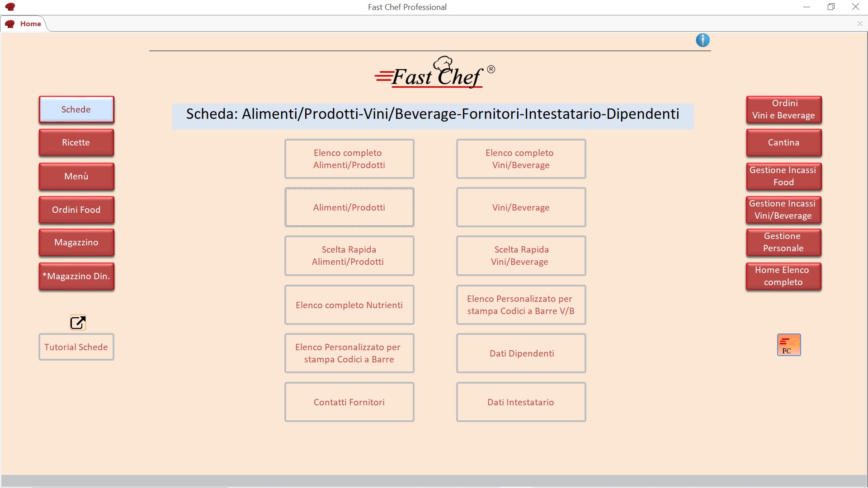Open Elenco completo Alimenti/Prodotti
Image resolution: width=868 pixels, height=488 pixels.
[x=349, y=159]
